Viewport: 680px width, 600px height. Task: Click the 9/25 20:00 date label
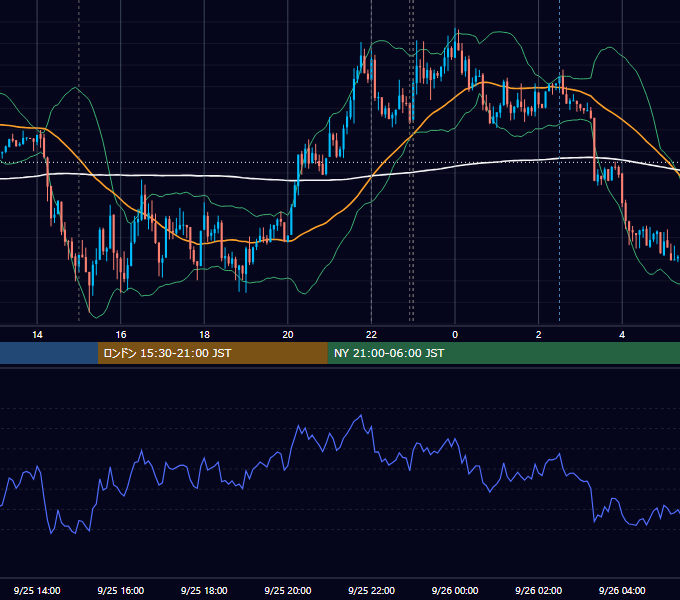[x=288, y=590]
